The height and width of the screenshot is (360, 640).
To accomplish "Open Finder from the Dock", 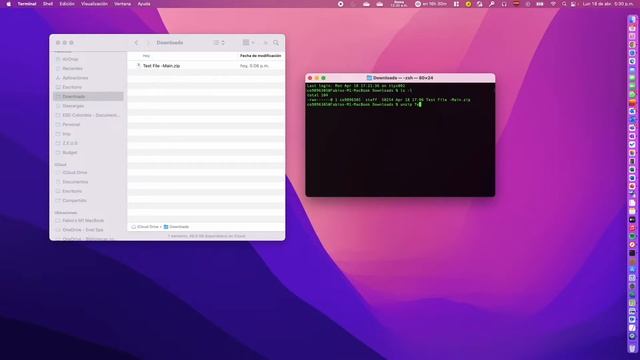I will (x=632, y=20).
